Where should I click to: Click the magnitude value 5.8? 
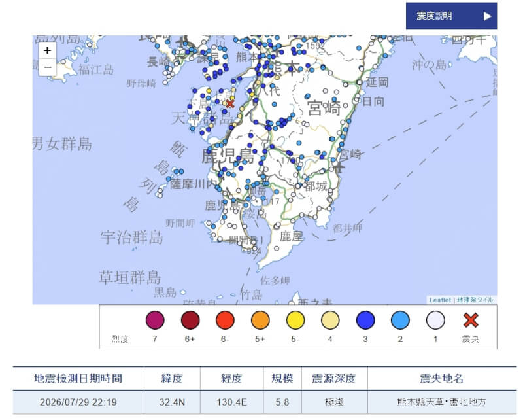pyautogui.click(x=282, y=402)
